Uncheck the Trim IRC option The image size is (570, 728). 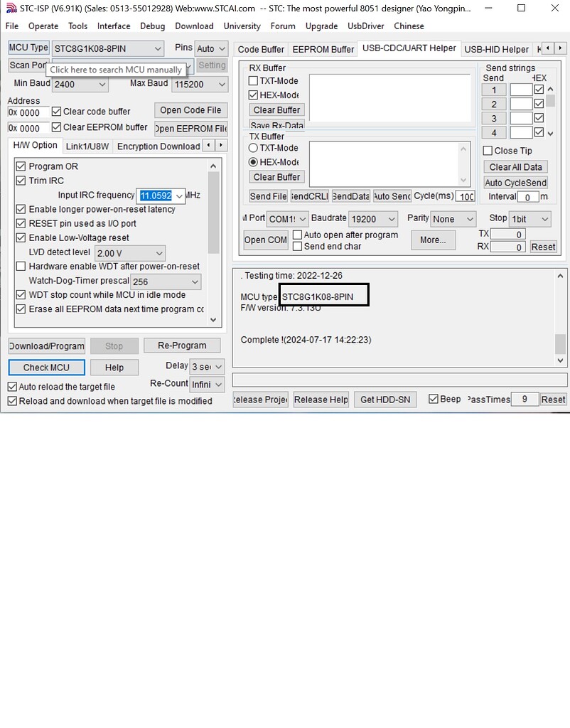tap(21, 181)
